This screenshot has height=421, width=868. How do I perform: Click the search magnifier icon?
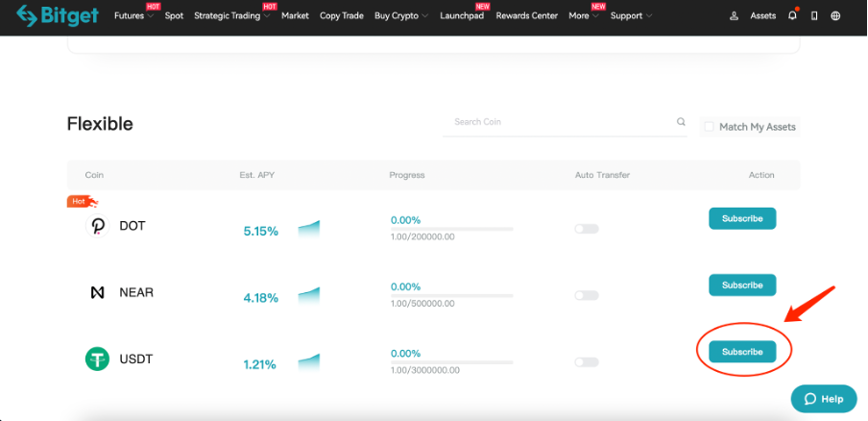[681, 122]
